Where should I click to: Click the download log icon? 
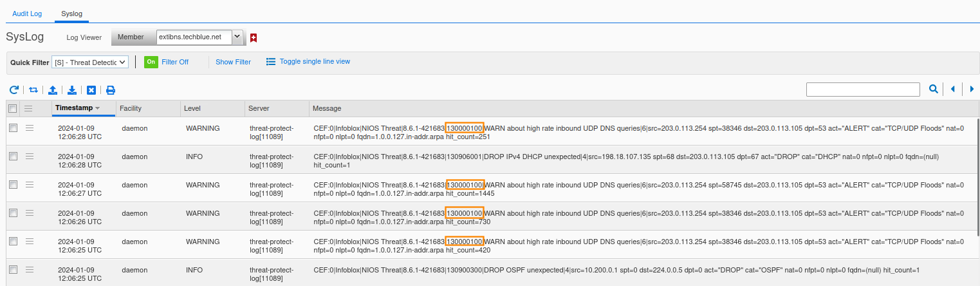(x=72, y=90)
